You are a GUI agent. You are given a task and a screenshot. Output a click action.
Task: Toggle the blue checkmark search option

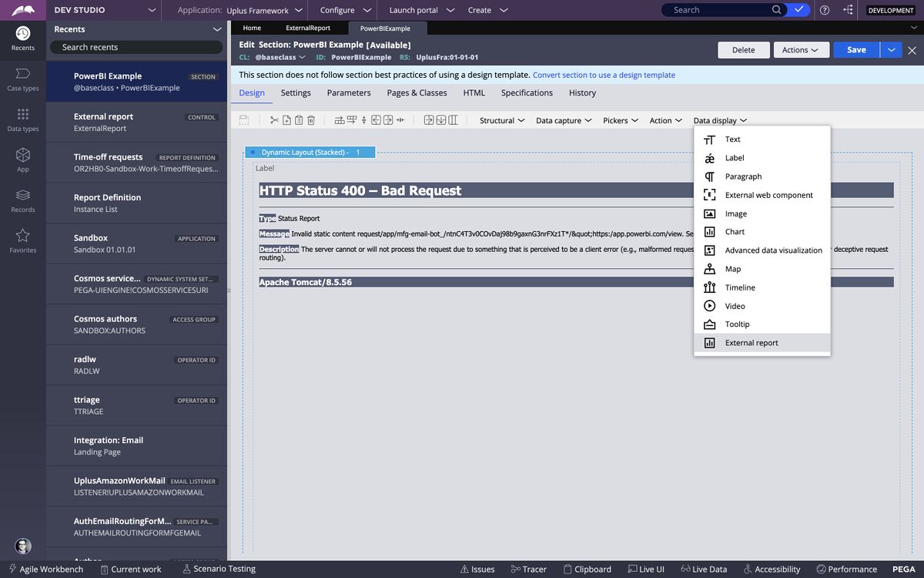pyautogui.click(x=799, y=10)
